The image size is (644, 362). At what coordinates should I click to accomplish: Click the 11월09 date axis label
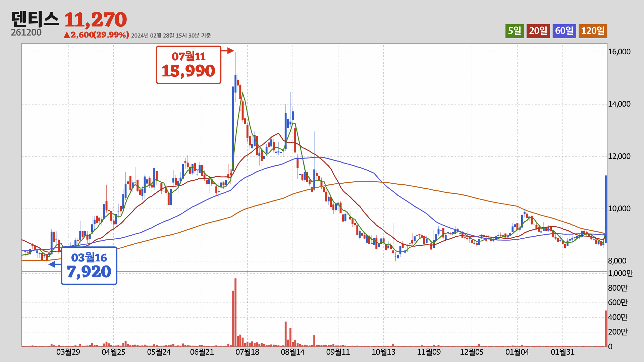click(429, 352)
